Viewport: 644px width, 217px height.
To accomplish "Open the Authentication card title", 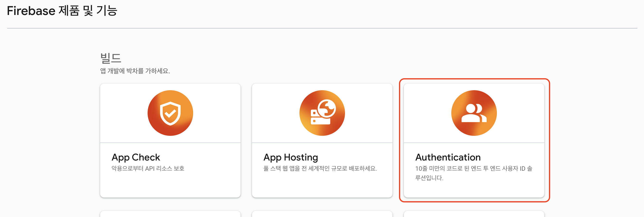I will click(x=448, y=157).
